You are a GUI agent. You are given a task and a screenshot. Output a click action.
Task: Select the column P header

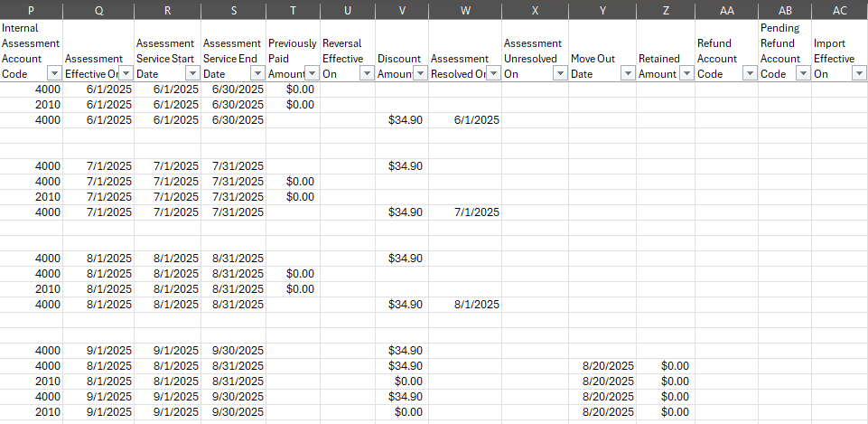[31, 10]
